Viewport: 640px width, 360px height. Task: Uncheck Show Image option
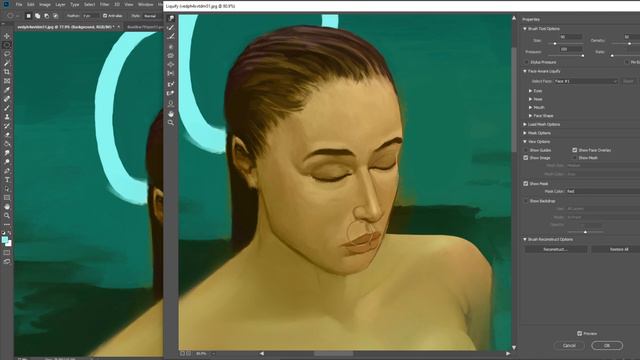(526, 158)
